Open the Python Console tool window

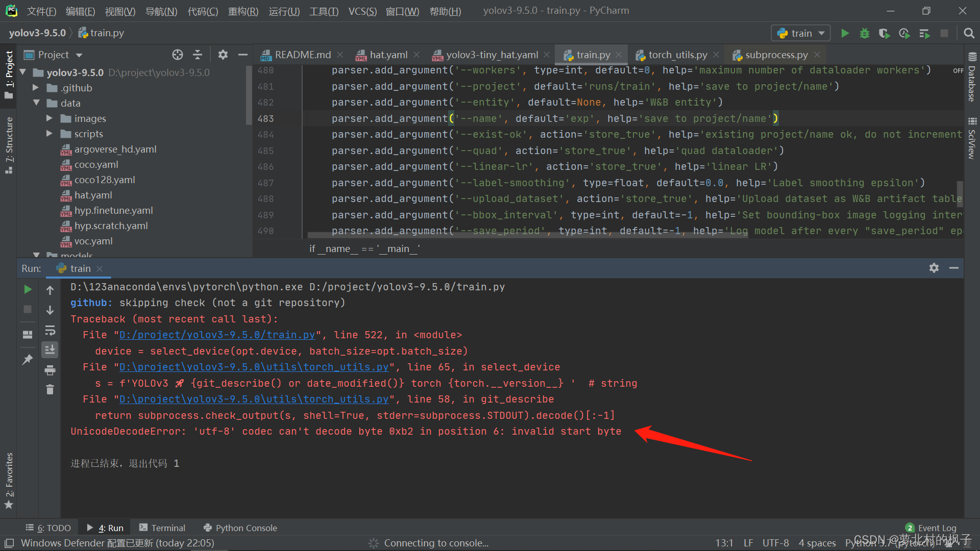(240, 528)
